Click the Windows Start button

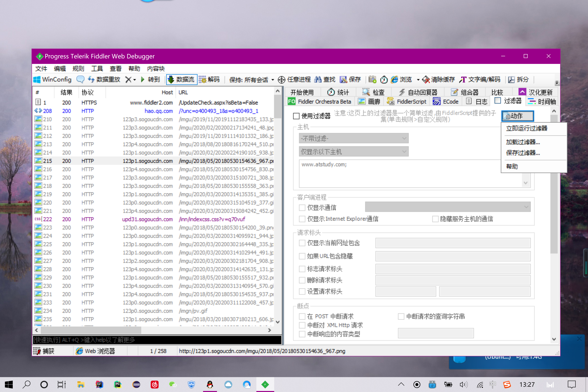[8, 384]
